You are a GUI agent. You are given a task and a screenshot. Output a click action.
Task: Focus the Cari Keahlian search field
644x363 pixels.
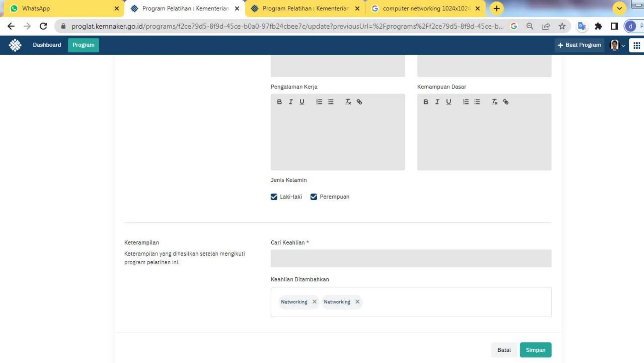click(x=411, y=258)
